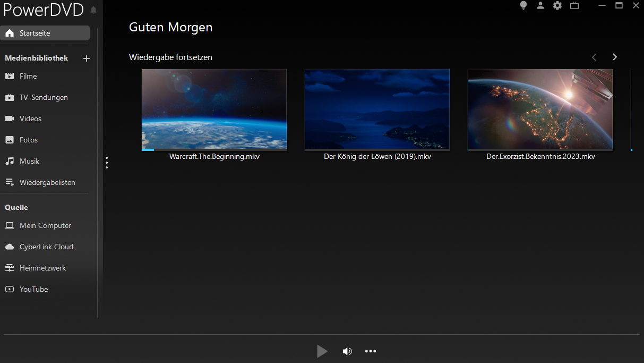Open the three-dot more options menu
644x363 pixels.
point(371,351)
